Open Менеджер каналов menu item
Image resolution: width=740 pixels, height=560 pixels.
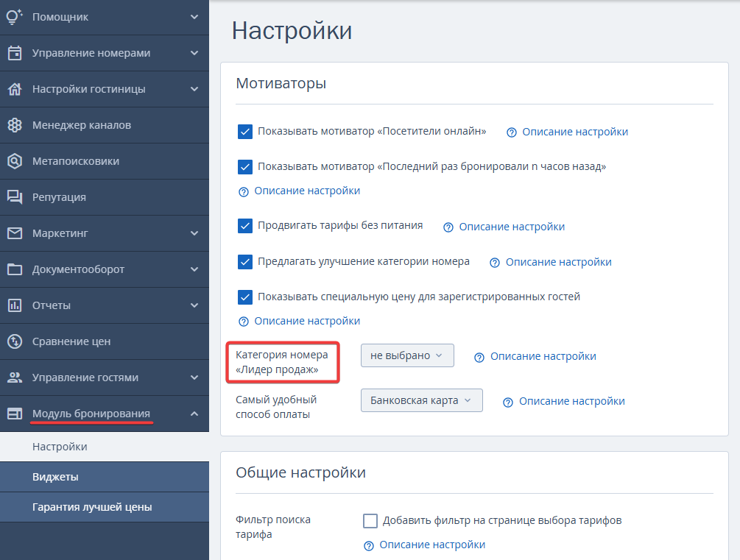pyautogui.click(x=105, y=125)
